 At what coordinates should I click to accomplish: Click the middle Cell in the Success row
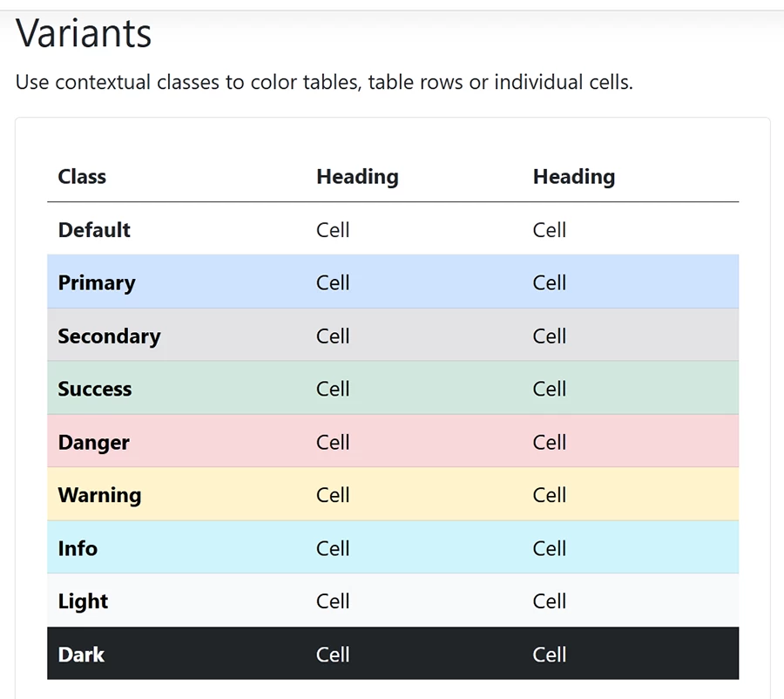pos(333,390)
